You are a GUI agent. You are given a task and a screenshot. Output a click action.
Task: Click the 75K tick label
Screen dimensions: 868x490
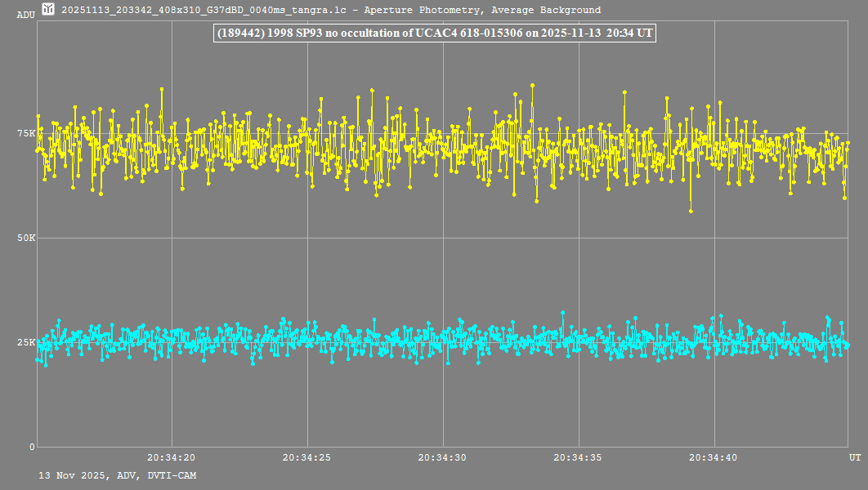26,133
